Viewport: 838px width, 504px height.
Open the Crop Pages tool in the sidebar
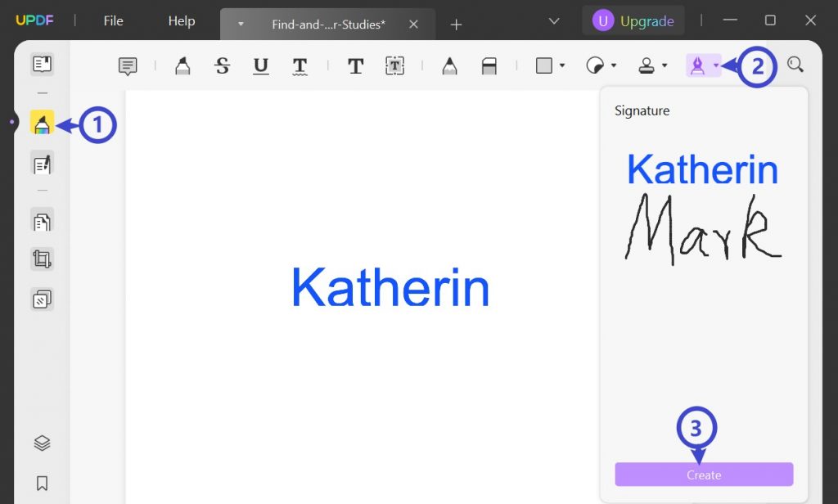[43, 259]
